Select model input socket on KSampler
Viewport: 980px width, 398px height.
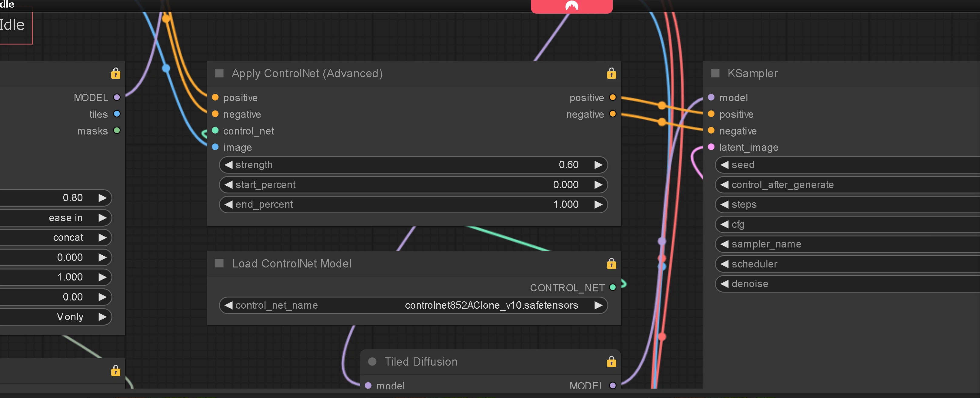[711, 97]
